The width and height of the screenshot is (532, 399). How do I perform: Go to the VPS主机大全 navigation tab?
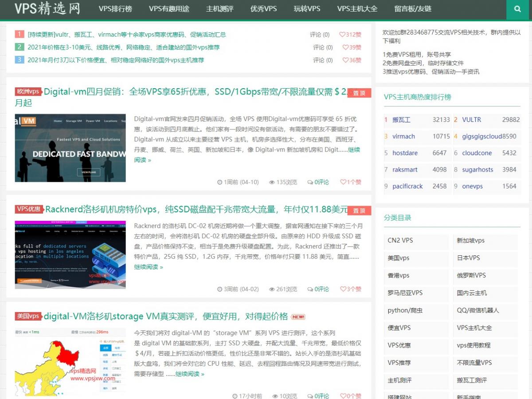[357, 9]
